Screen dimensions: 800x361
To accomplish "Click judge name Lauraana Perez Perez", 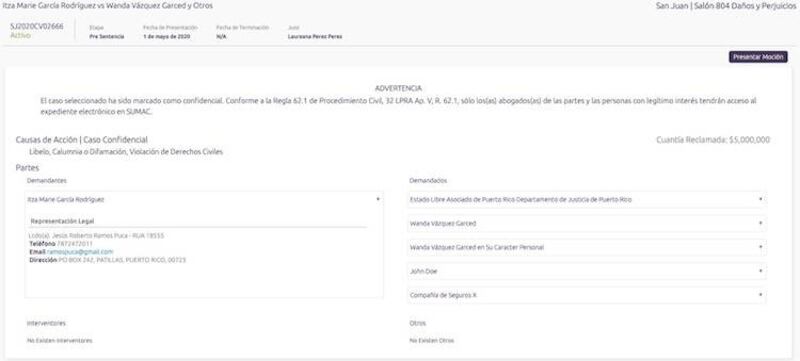I will pyautogui.click(x=315, y=37).
